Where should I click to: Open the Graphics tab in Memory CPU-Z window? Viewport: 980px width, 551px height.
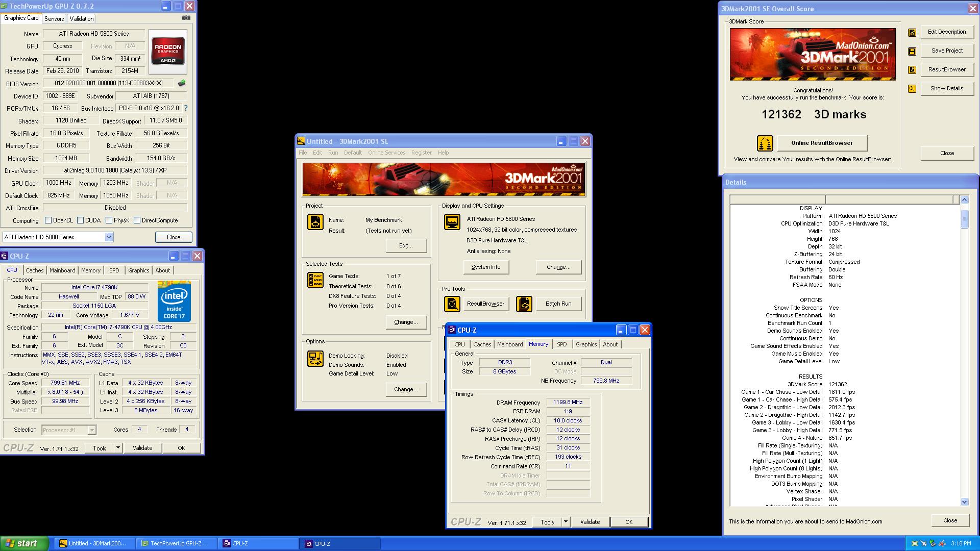click(586, 344)
